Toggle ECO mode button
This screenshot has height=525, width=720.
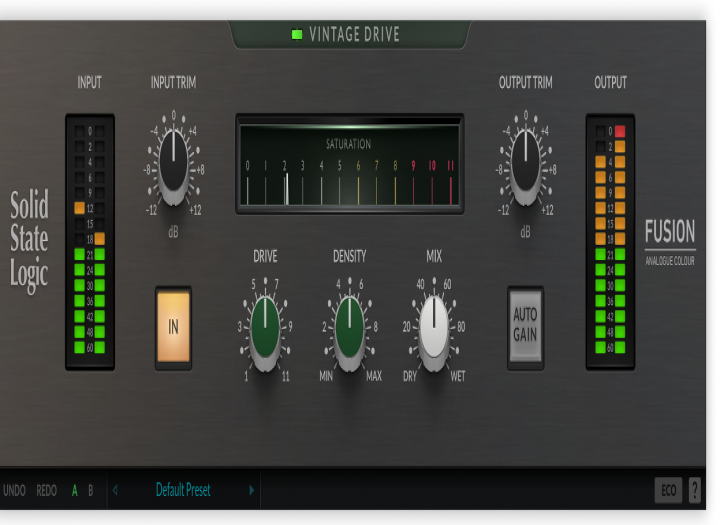click(668, 491)
